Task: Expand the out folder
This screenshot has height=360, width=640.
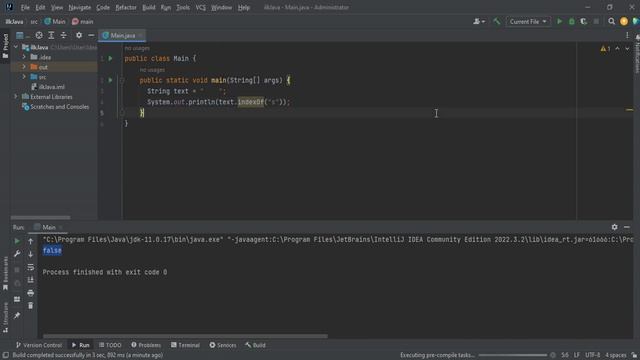Action: [x=24, y=67]
